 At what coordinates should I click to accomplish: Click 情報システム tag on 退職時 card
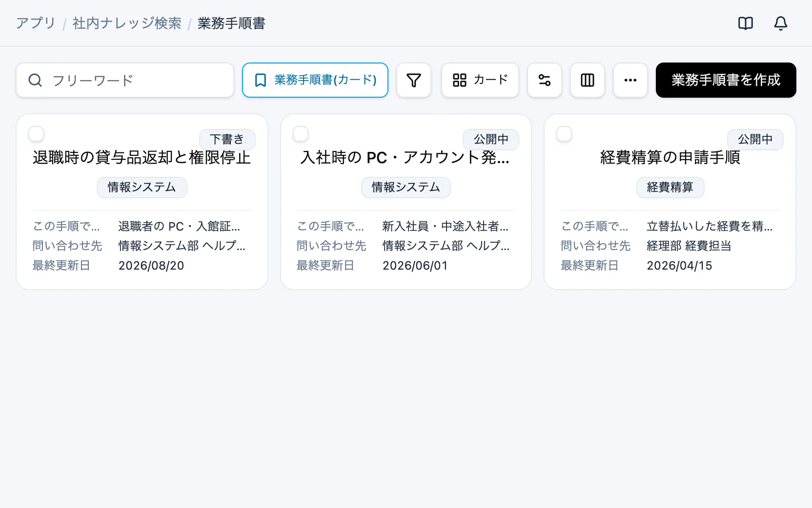(142, 188)
